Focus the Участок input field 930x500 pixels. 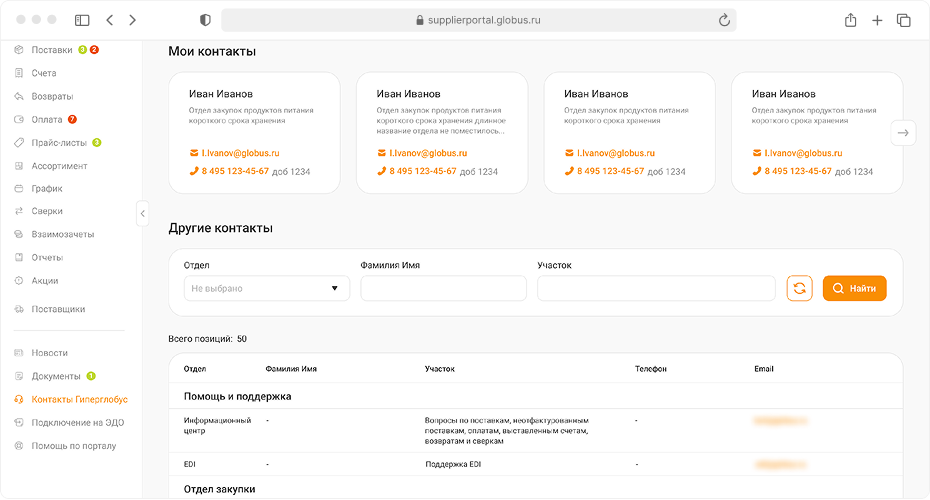(x=657, y=288)
